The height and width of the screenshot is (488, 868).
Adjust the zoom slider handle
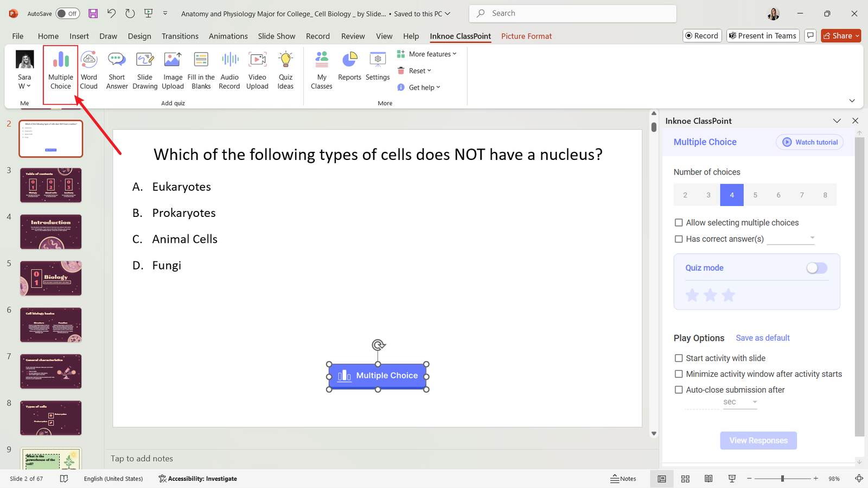pyautogui.click(x=782, y=479)
